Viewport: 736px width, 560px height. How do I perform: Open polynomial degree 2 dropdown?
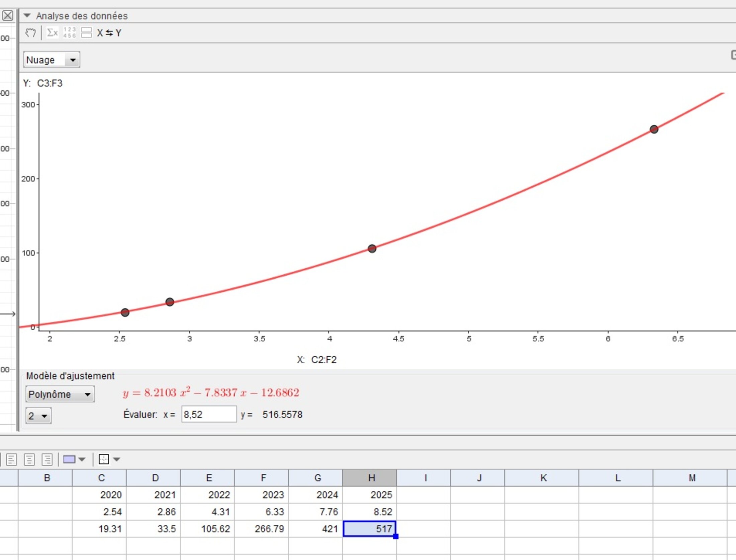(x=38, y=416)
